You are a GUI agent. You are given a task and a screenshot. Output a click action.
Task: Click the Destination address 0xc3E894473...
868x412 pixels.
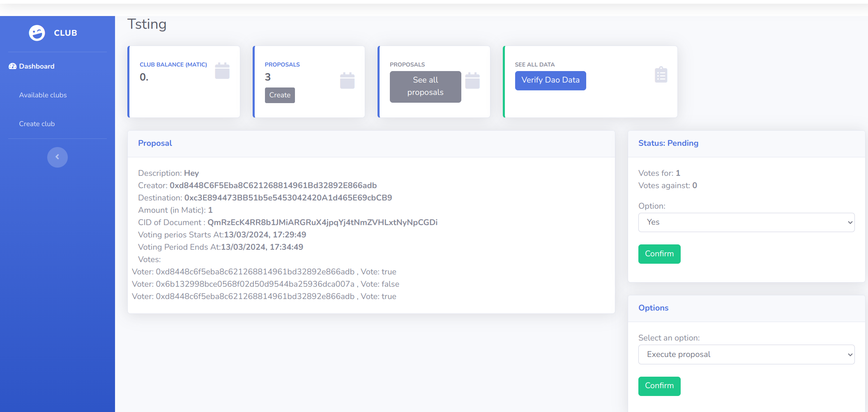point(288,198)
